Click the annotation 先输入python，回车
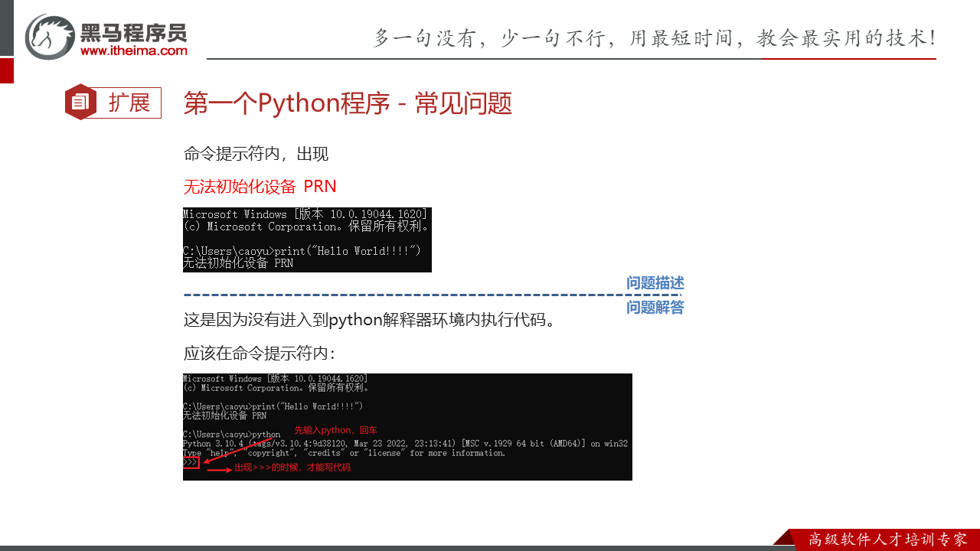 pos(335,431)
